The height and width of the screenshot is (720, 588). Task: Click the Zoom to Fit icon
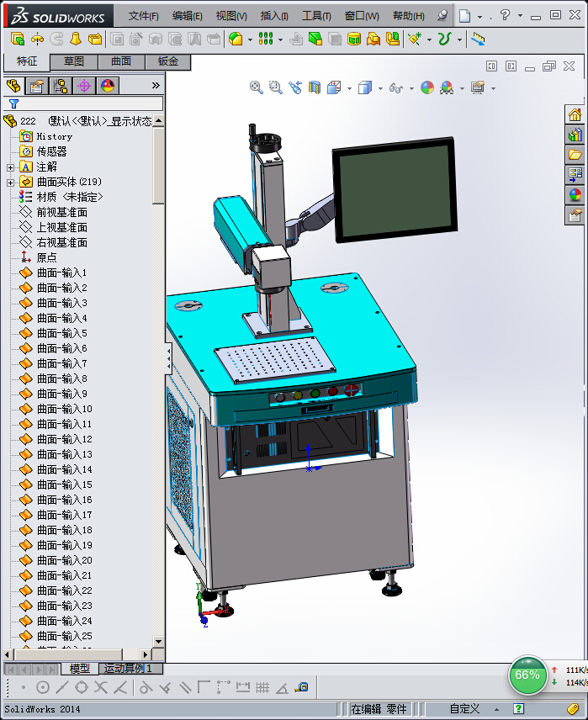257,87
